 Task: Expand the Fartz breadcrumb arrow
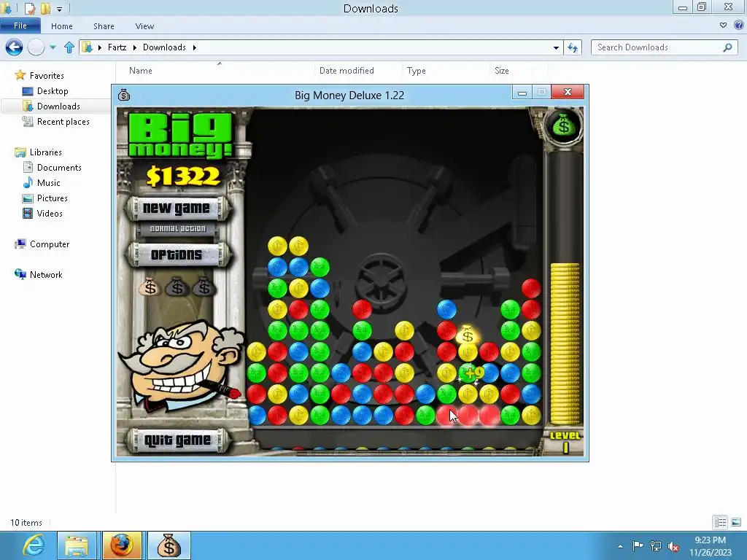[135, 47]
